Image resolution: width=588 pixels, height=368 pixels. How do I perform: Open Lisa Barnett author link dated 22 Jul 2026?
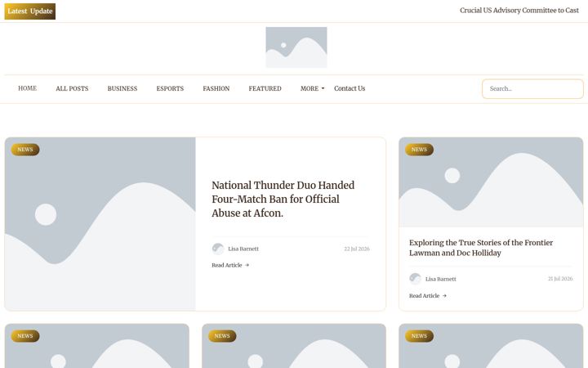243,249
